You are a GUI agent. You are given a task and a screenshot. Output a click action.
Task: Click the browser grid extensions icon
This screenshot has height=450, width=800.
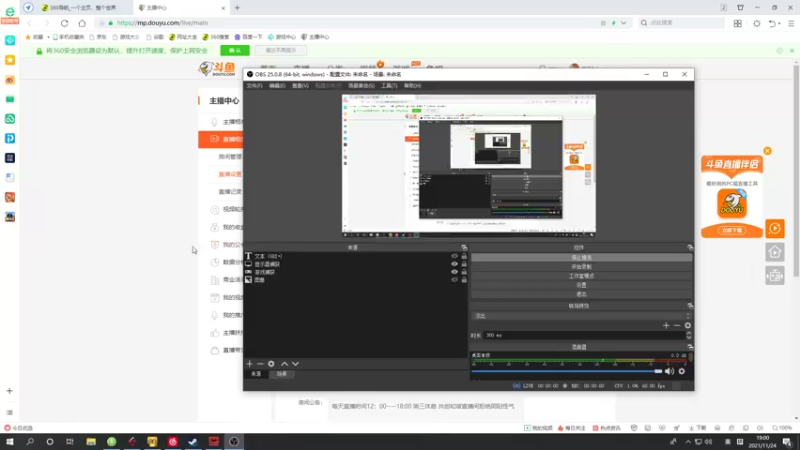point(738,23)
